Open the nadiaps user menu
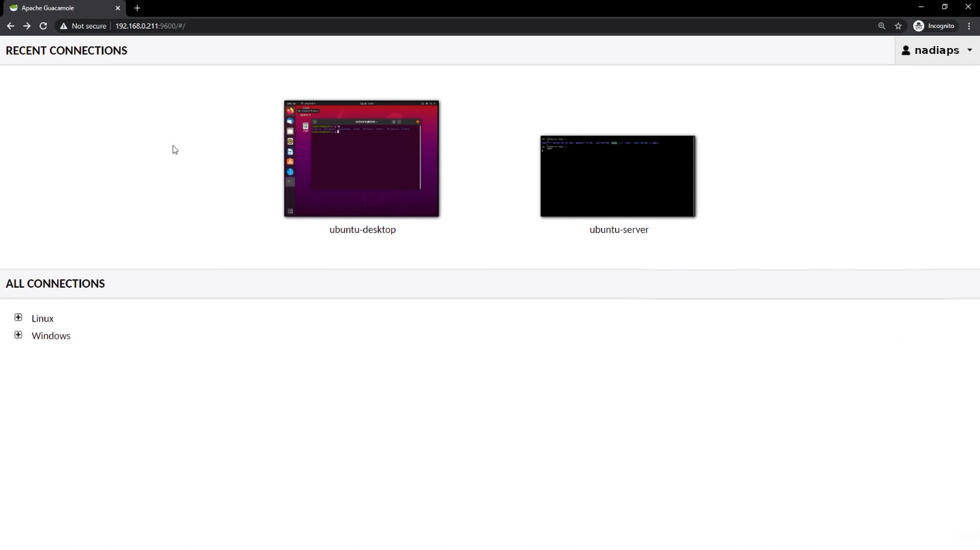 click(x=937, y=50)
